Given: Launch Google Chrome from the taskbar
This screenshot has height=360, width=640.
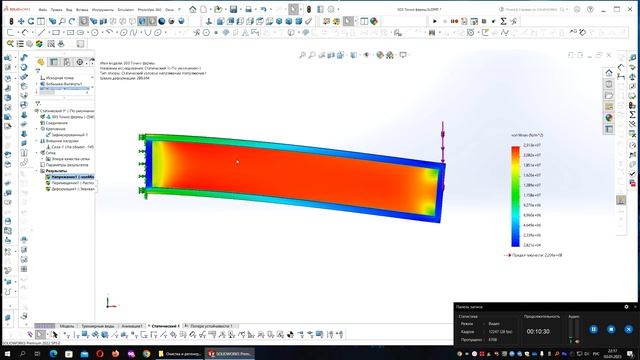Looking at the screenshot, I should click(147, 353).
